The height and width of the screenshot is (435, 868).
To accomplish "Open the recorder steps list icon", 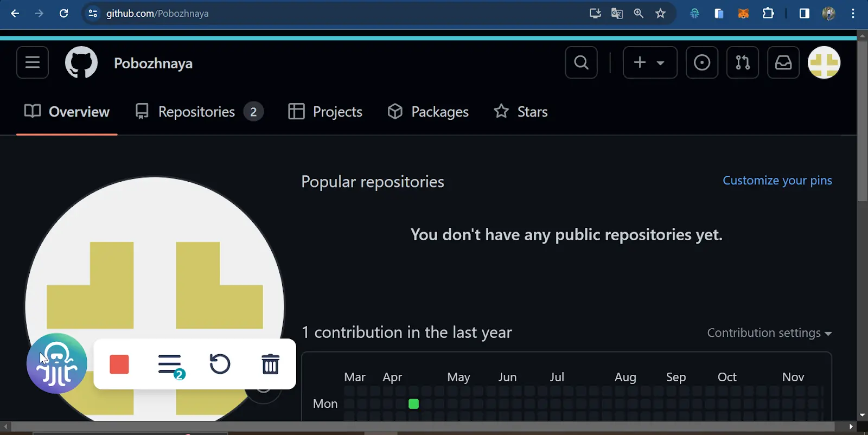I will pyautogui.click(x=171, y=366).
